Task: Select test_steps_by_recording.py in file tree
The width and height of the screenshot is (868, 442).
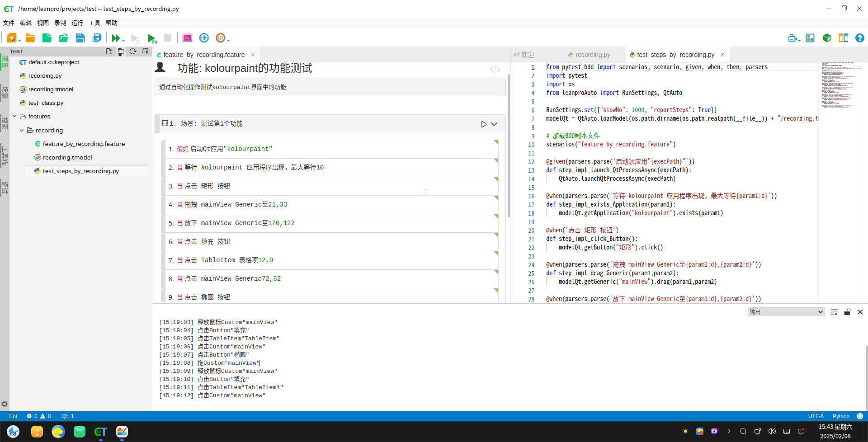Action: [81, 171]
